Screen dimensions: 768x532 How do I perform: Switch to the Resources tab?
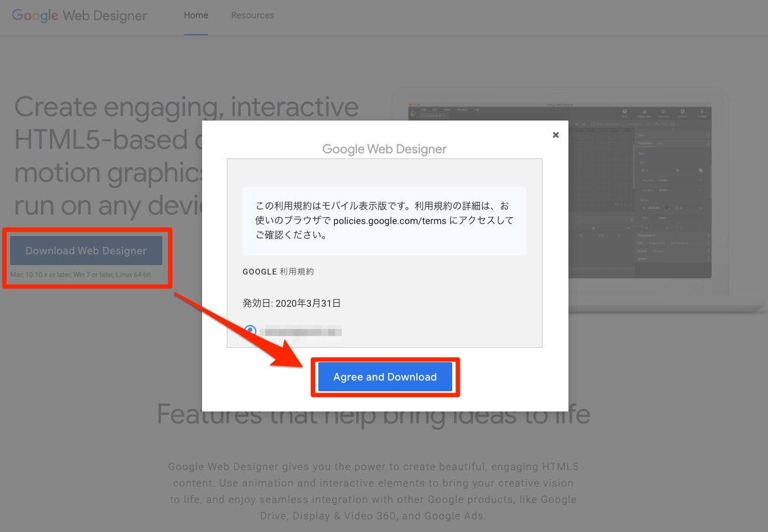(x=253, y=15)
